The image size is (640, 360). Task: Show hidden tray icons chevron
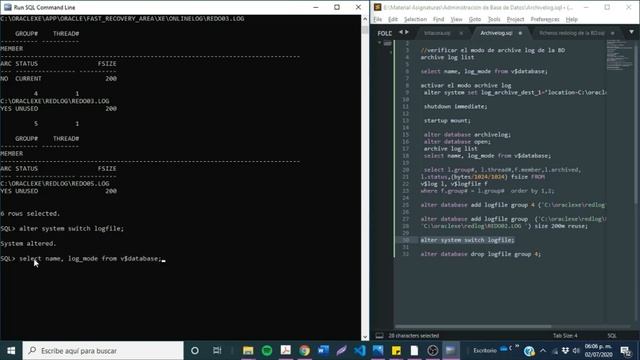click(x=543, y=351)
